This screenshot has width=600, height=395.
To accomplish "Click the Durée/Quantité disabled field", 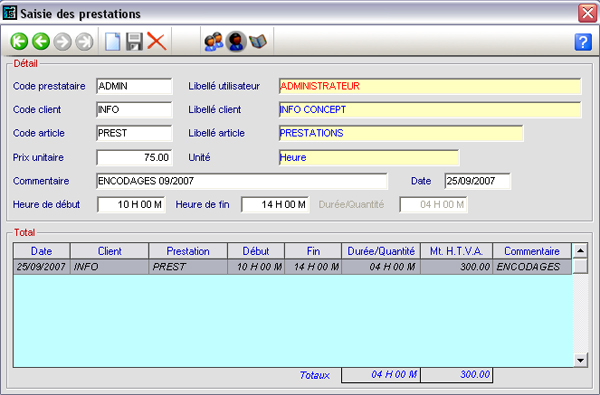I will [x=433, y=205].
